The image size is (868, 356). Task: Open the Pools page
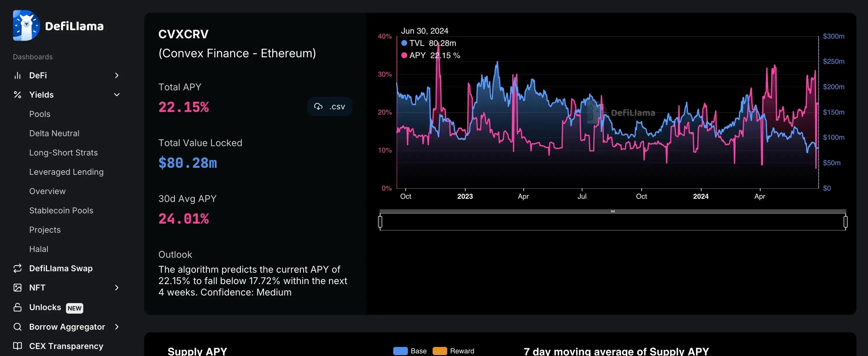pyautogui.click(x=40, y=114)
